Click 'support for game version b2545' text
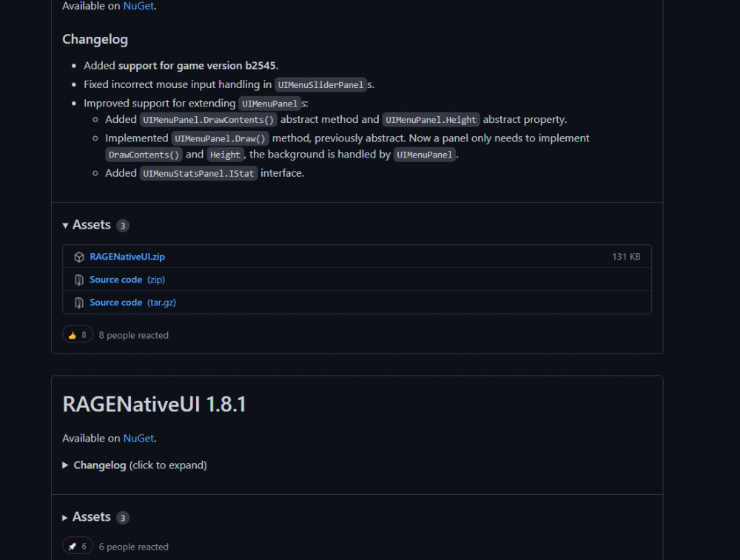The image size is (740, 560). pos(198,66)
